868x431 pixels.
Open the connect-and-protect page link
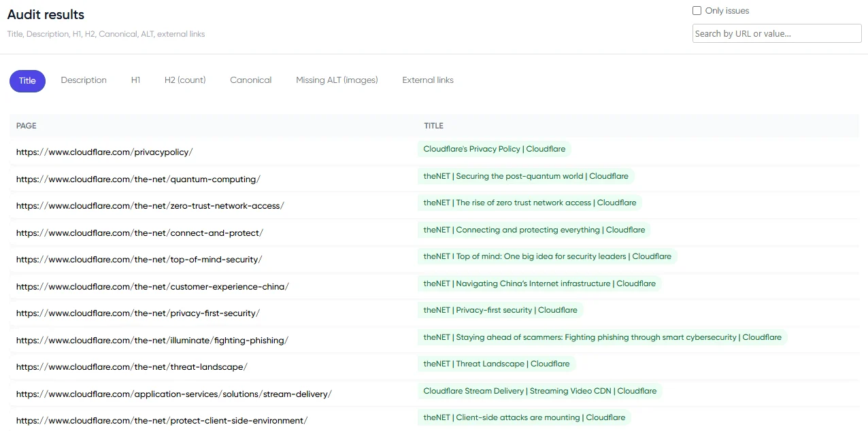pos(139,233)
